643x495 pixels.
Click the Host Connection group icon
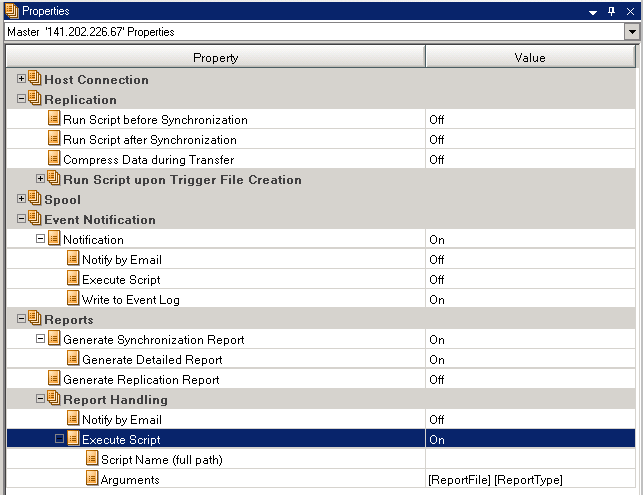[x=35, y=79]
